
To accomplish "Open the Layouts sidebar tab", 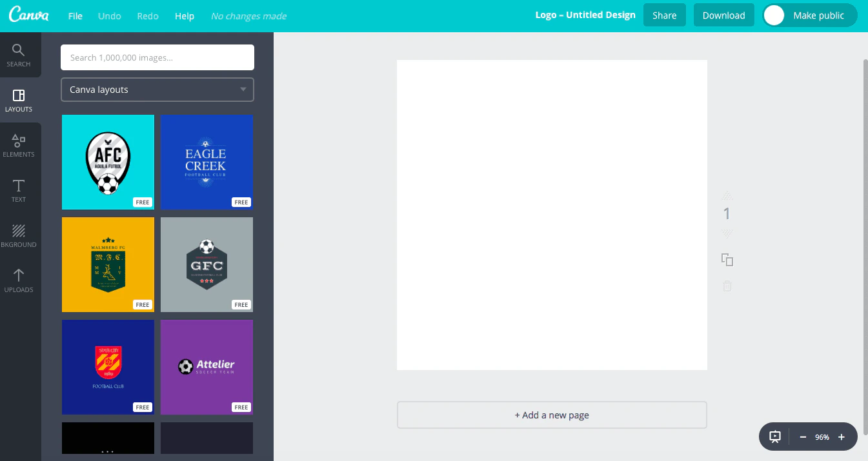I will [19, 101].
